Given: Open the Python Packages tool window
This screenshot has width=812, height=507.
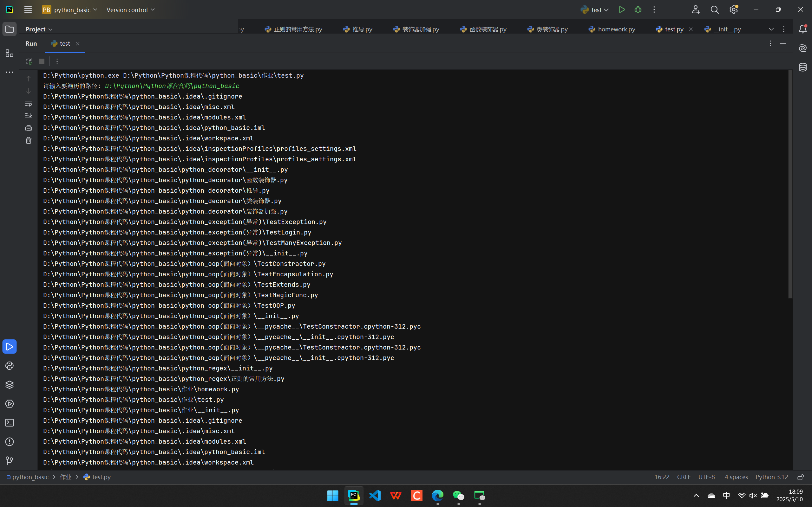Looking at the screenshot, I should (x=10, y=385).
